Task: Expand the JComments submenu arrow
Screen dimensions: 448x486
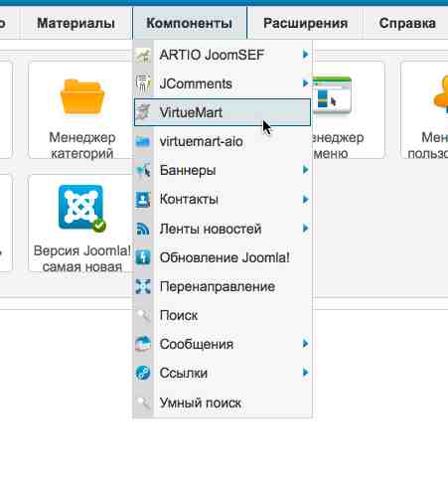Action: coord(305,82)
